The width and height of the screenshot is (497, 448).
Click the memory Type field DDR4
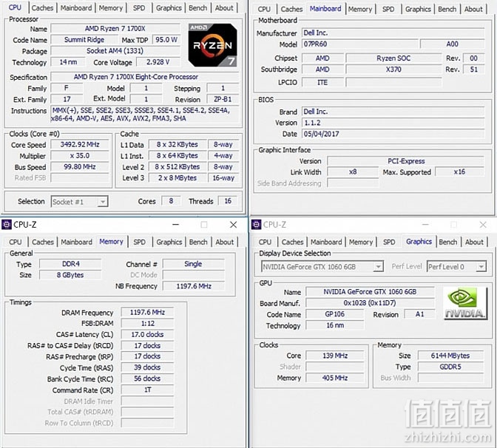pyautogui.click(x=70, y=264)
